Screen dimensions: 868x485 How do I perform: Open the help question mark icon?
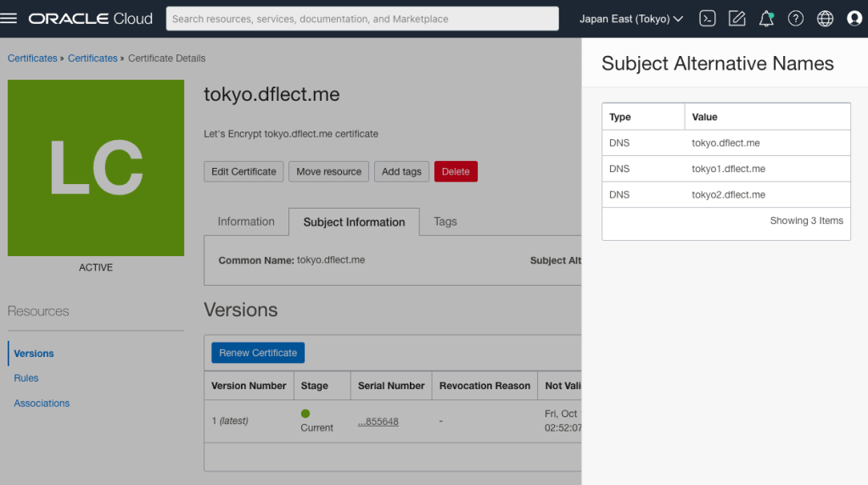(x=795, y=19)
